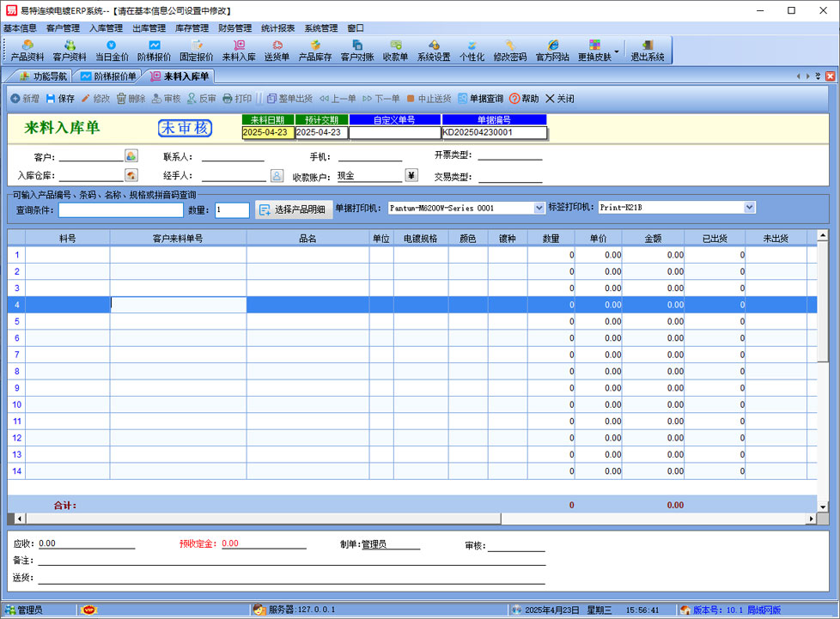This screenshot has height=619, width=840.
Task: Open 产品库存 from the toolbar
Action: click(x=314, y=50)
